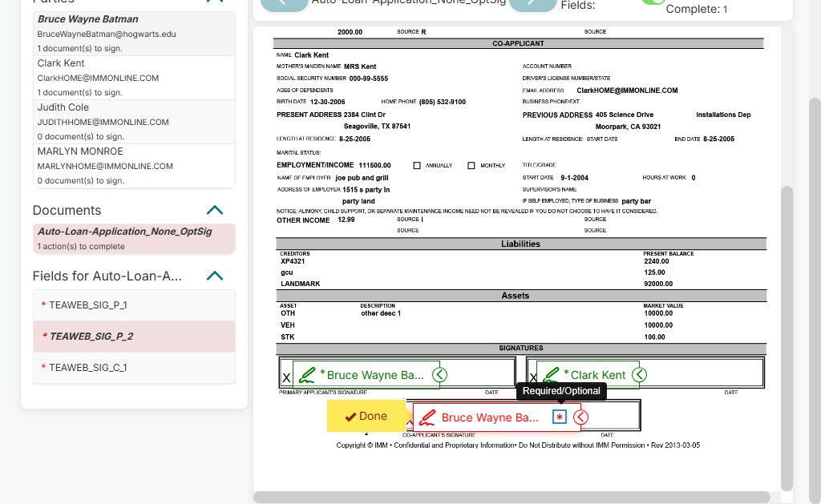Open Auto-Loan-Application_None_OptSig document entry

(134, 239)
